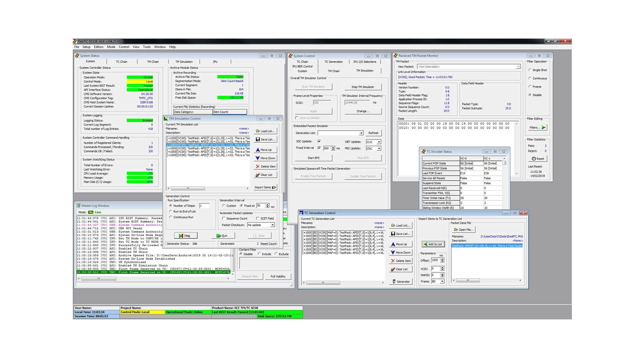
Task: Enable the SCET Field checkbox
Action: tap(258, 219)
